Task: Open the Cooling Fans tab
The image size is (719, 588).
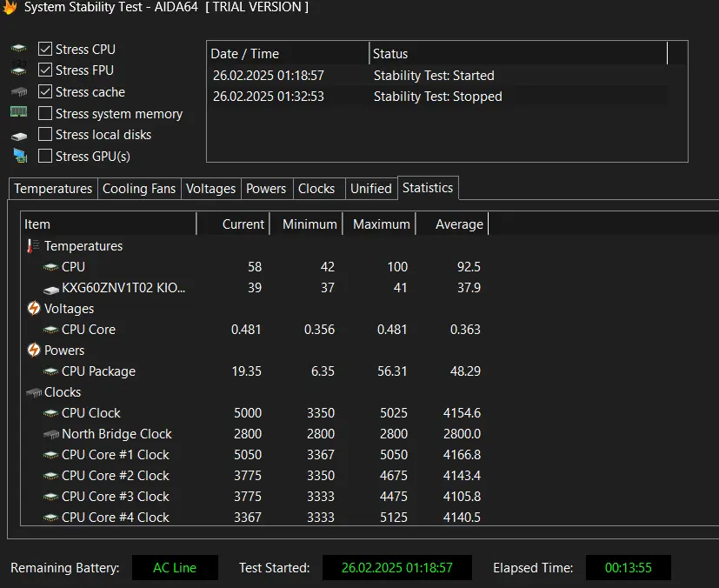Action: pyautogui.click(x=139, y=189)
